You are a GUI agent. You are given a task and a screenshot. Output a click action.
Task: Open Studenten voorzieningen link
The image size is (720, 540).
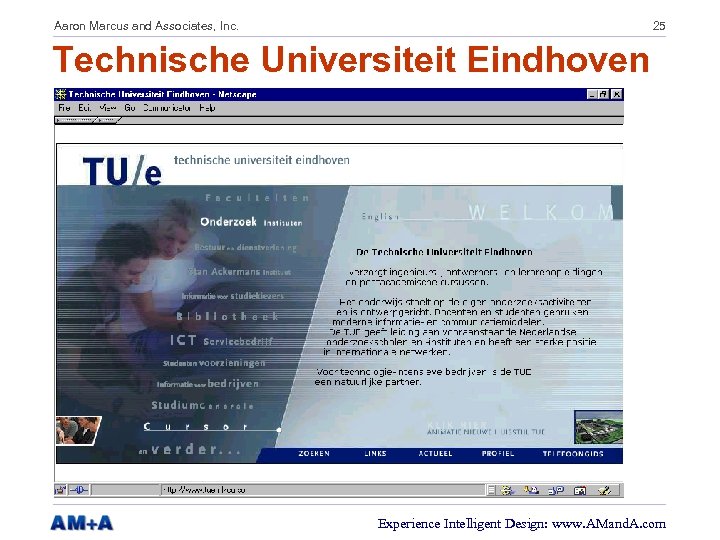[x=214, y=363]
